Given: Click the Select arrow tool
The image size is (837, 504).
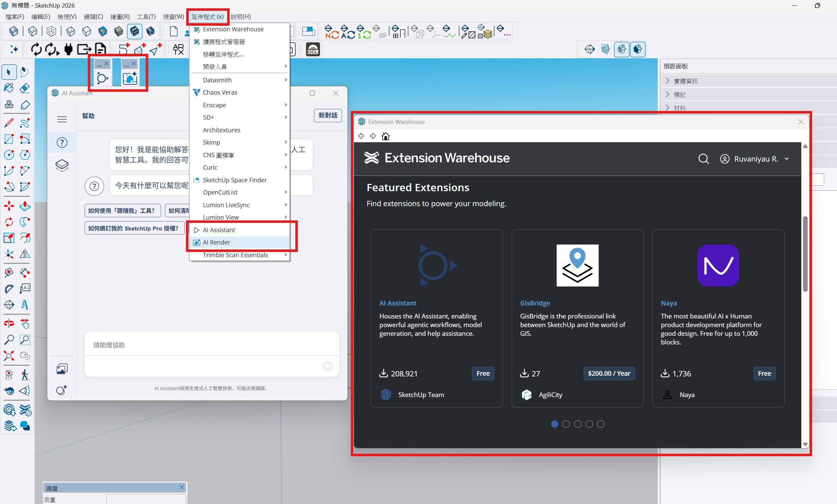Looking at the screenshot, I should (9, 72).
